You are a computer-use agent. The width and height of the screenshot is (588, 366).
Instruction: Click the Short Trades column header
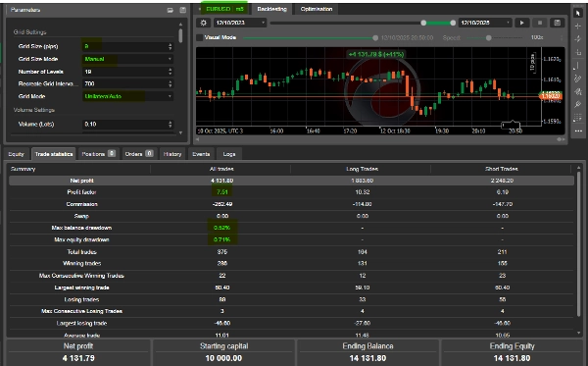point(502,169)
